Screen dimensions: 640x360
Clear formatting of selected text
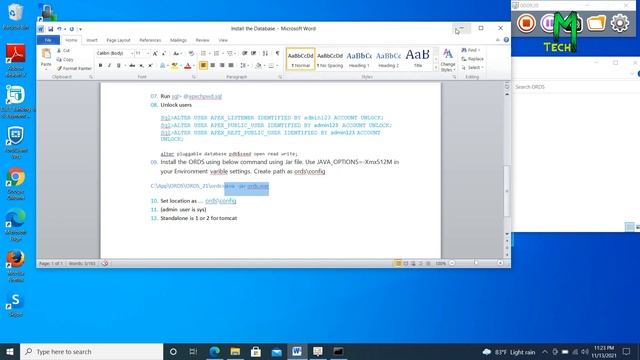coord(191,53)
